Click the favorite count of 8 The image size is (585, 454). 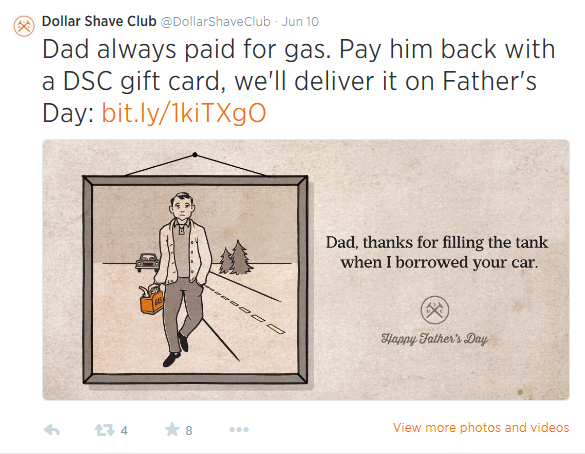point(189,431)
